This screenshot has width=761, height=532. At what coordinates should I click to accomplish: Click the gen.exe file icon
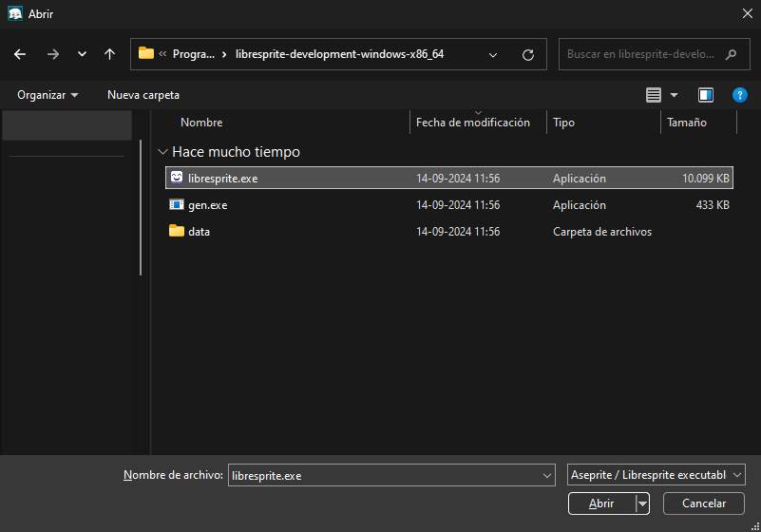tap(177, 204)
